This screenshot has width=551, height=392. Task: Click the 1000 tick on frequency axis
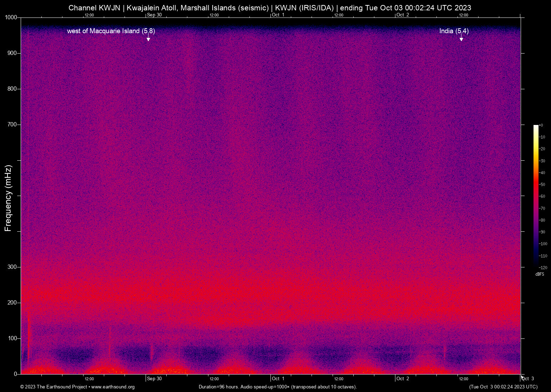point(11,17)
